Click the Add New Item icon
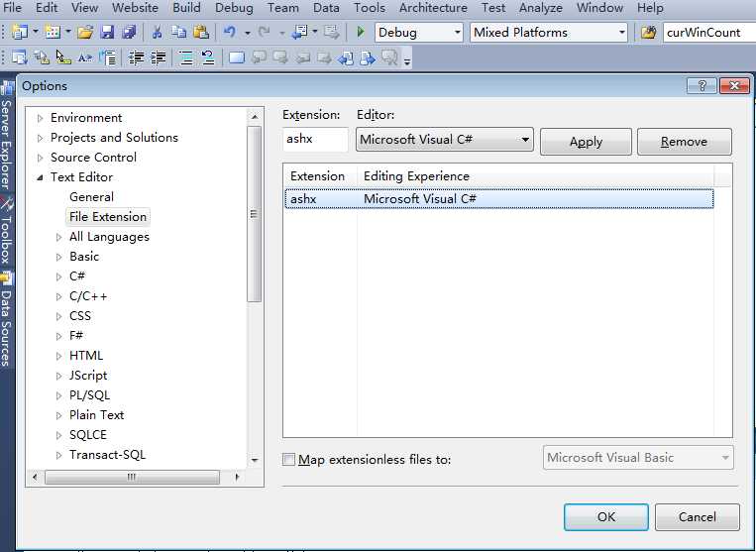The image size is (756, 552). pos(52,33)
